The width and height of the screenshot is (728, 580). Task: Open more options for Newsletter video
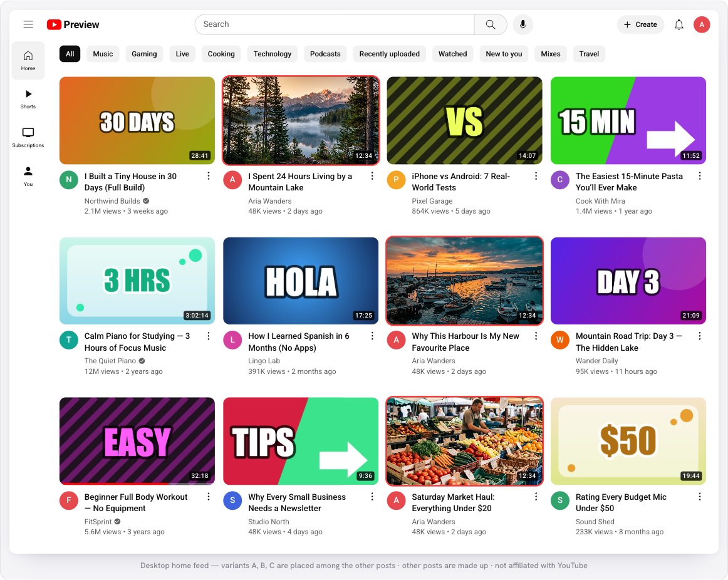(372, 497)
